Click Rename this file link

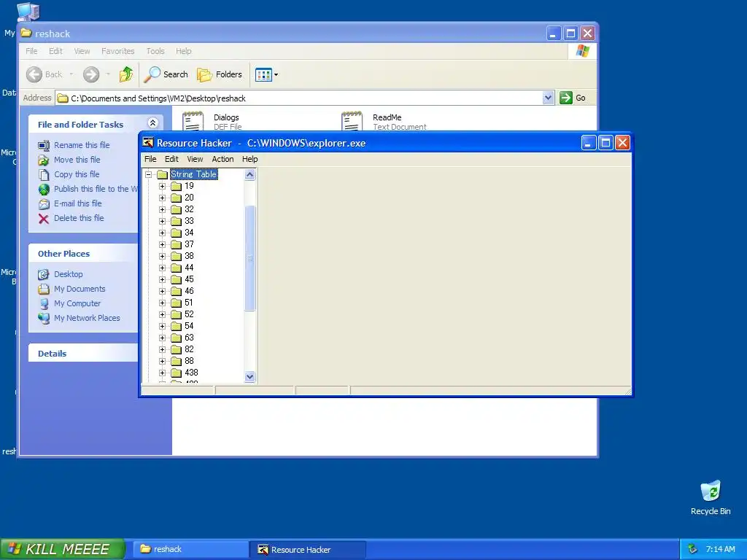pyautogui.click(x=82, y=145)
